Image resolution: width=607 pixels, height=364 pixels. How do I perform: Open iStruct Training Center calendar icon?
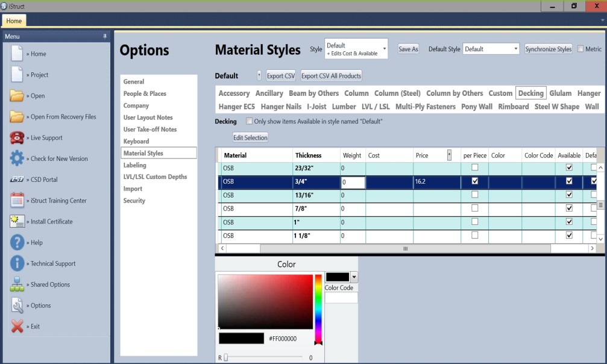(x=17, y=201)
